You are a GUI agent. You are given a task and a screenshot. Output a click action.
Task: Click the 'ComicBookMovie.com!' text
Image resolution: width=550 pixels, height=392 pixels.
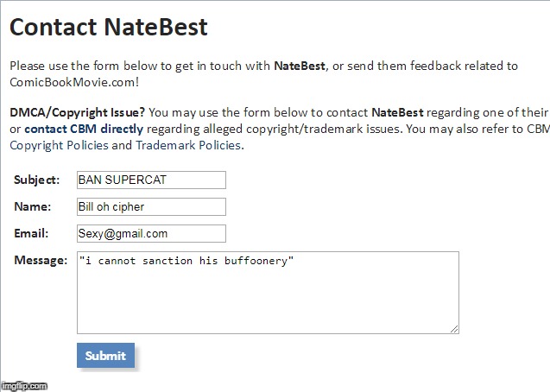pos(73,82)
